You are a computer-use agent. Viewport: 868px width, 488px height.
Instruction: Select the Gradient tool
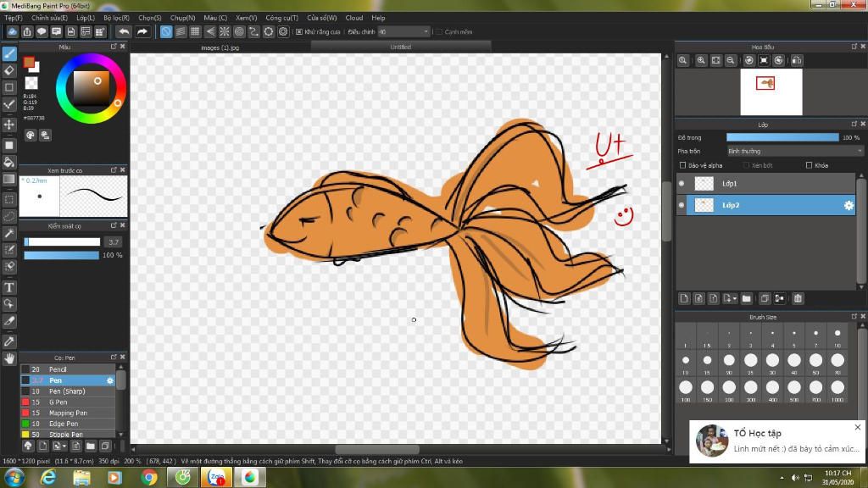pos(9,180)
